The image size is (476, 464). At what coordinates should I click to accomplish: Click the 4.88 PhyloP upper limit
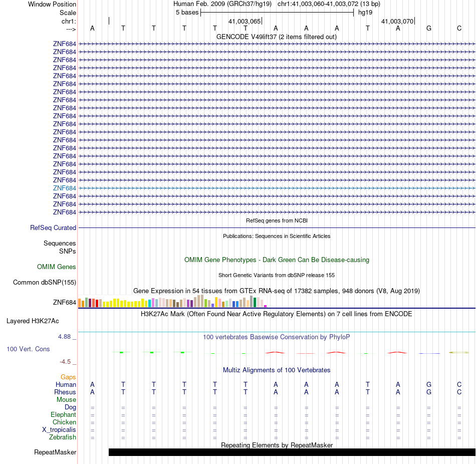[x=64, y=337]
